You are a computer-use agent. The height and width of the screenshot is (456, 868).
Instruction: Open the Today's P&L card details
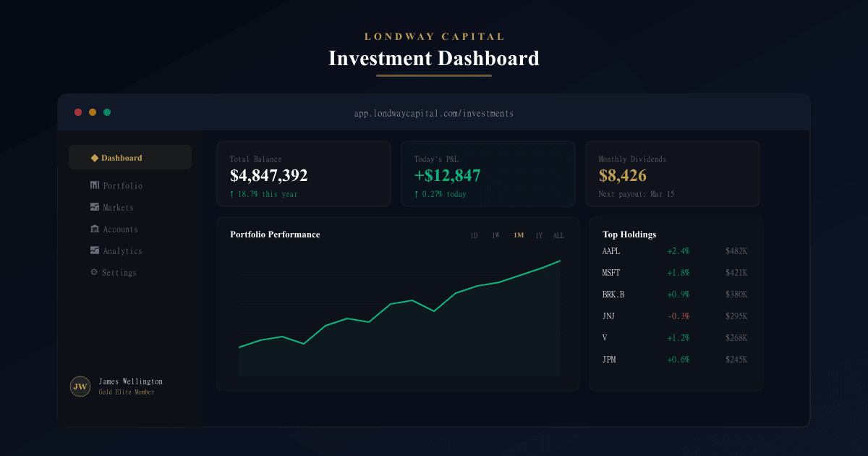[488, 174]
